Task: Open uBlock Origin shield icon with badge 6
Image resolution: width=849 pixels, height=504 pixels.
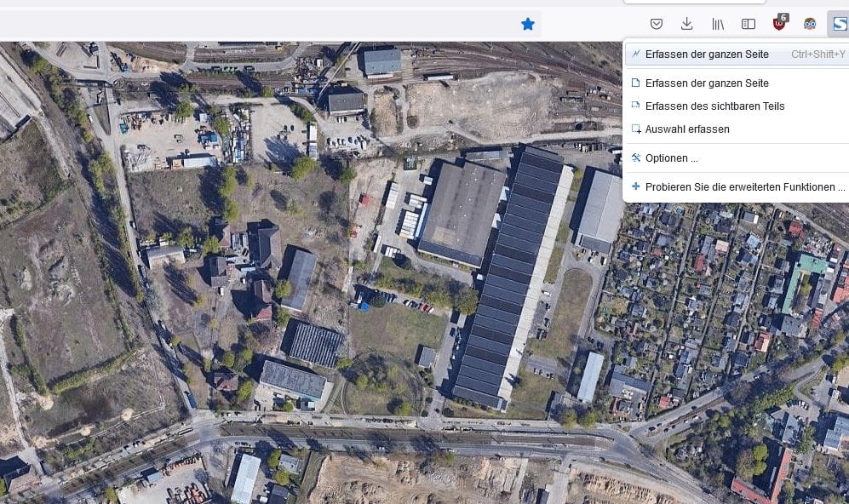Action: point(779,24)
